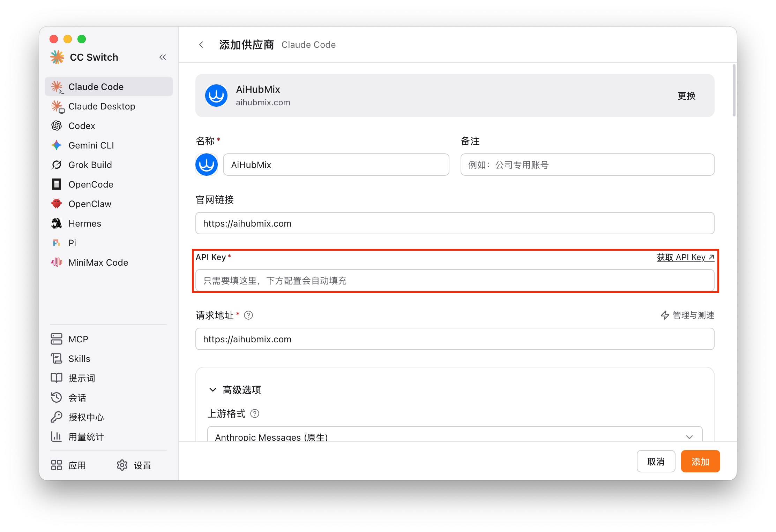Open 设置 settings
The image size is (776, 532).
(134, 465)
